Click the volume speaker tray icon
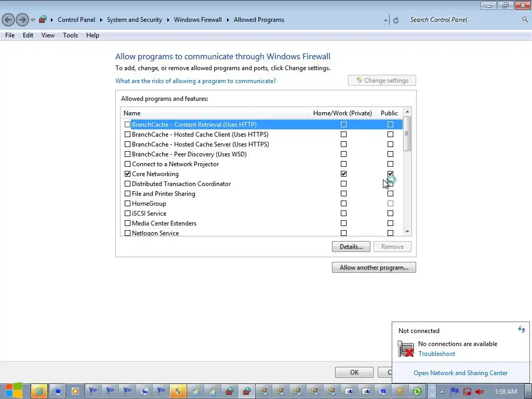The height and width of the screenshot is (399, 532). 480,392
